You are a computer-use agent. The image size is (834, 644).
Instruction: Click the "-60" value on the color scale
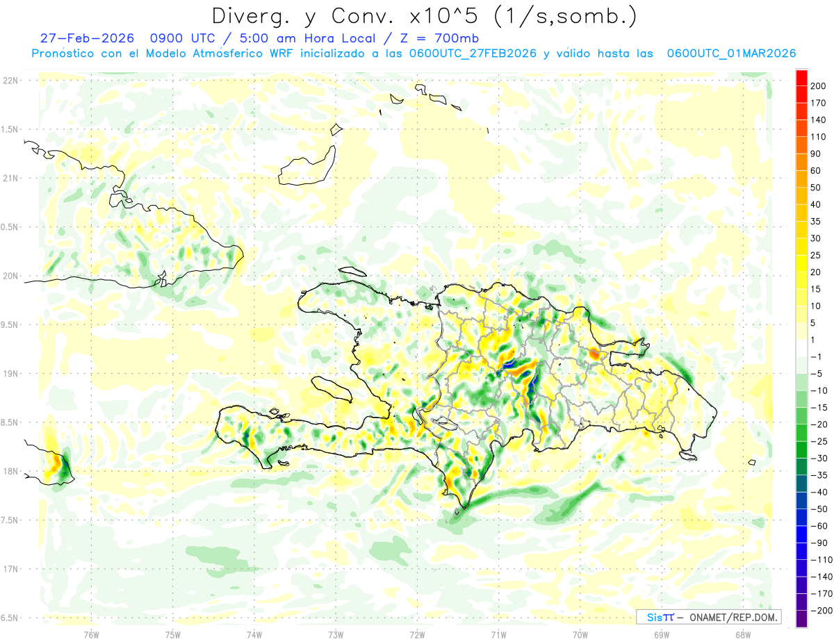[x=819, y=526]
